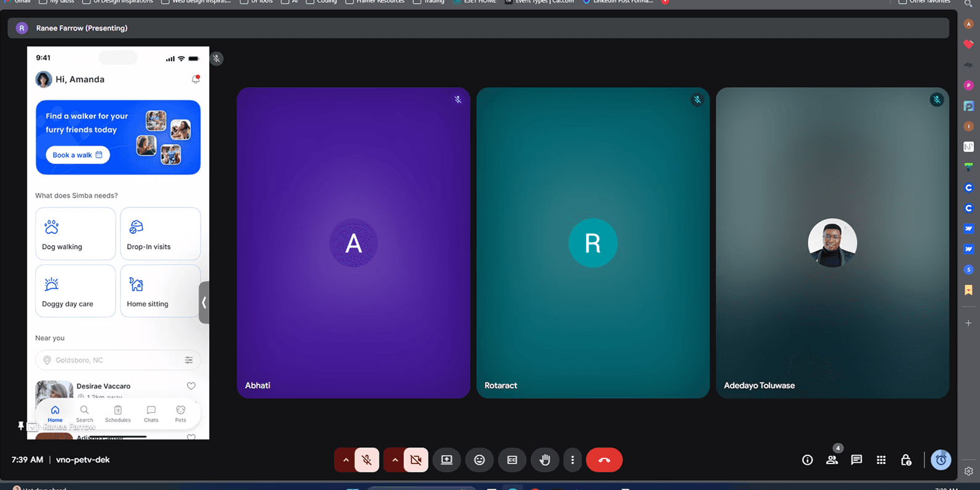Click the Goldsboro, NC location field

118,360
